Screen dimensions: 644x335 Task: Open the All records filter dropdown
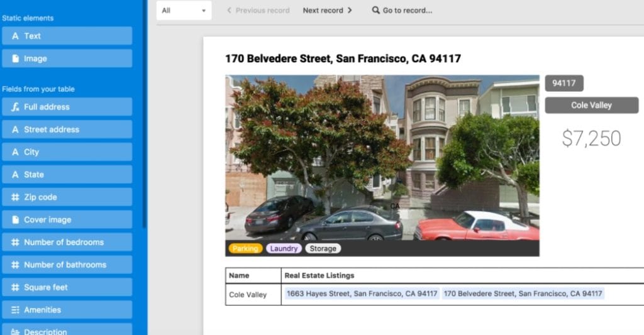[x=184, y=10]
